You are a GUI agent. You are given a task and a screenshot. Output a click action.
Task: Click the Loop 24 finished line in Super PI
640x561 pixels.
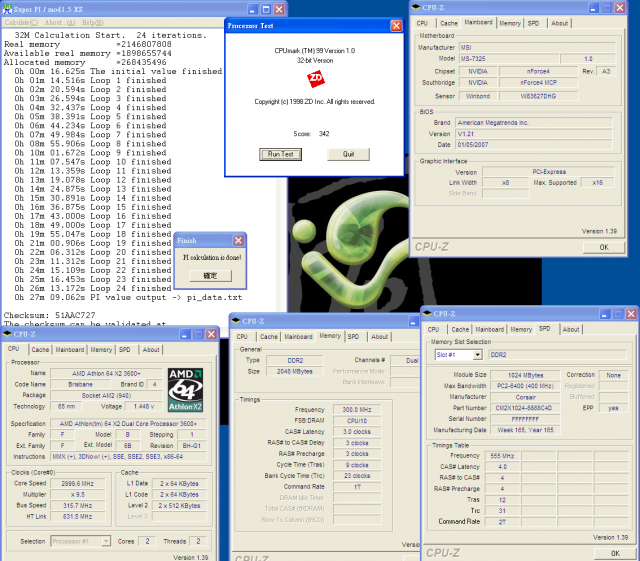93,288
